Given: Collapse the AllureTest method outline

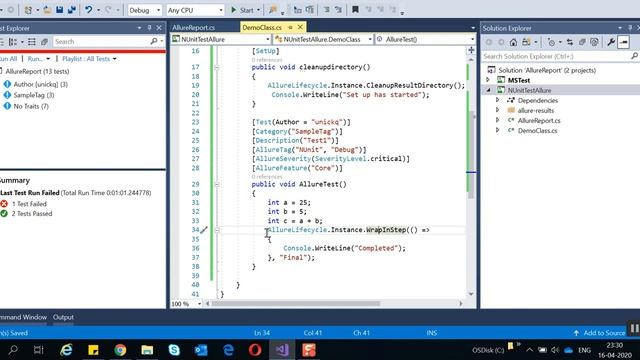Looking at the screenshot, I should click(217, 184).
